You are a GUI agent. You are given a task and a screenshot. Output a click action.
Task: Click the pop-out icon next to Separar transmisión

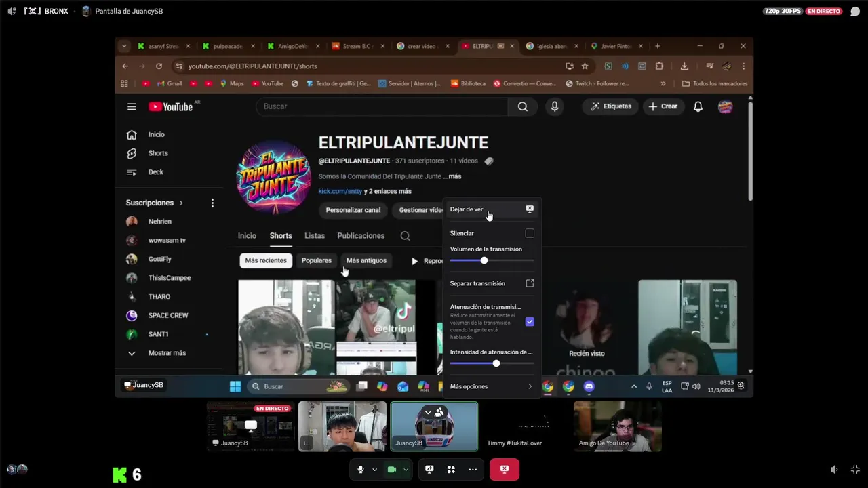(x=530, y=283)
